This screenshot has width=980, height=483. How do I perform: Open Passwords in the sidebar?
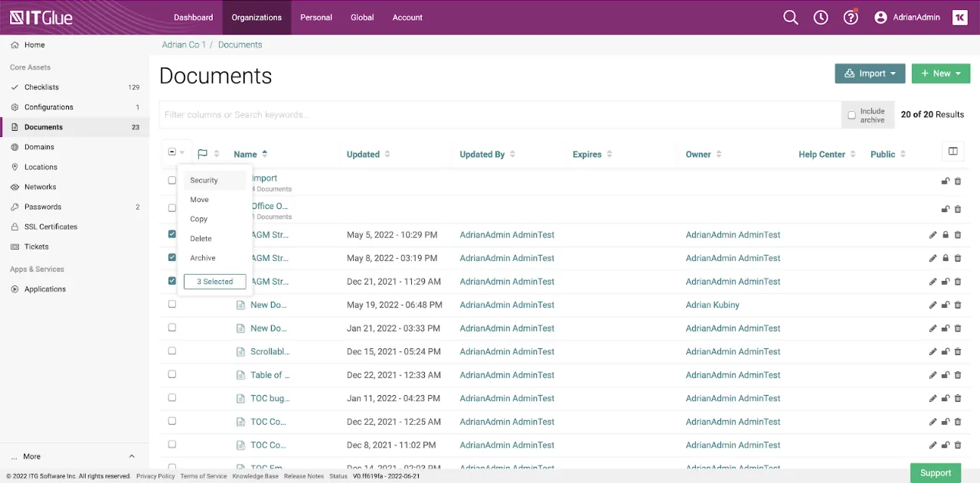point(43,207)
